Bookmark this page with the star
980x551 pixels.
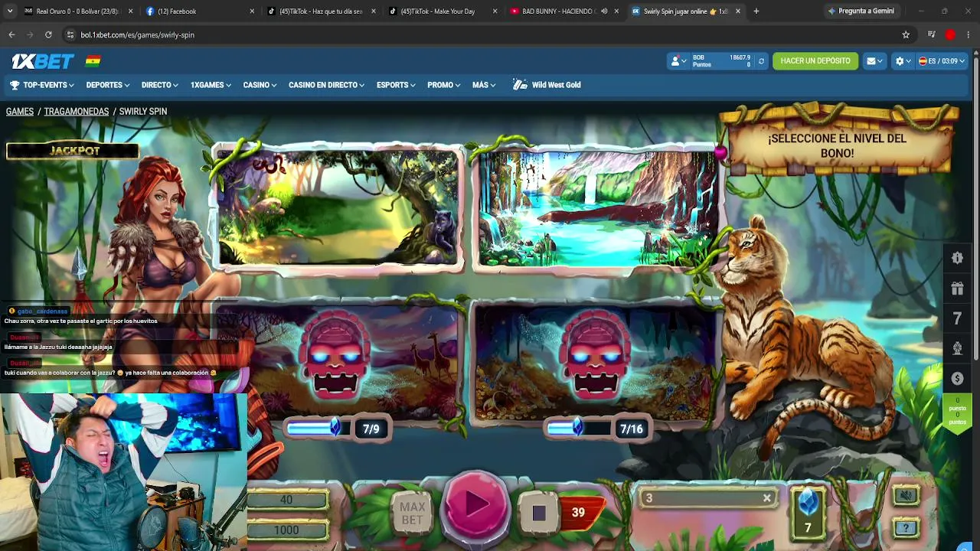click(906, 34)
